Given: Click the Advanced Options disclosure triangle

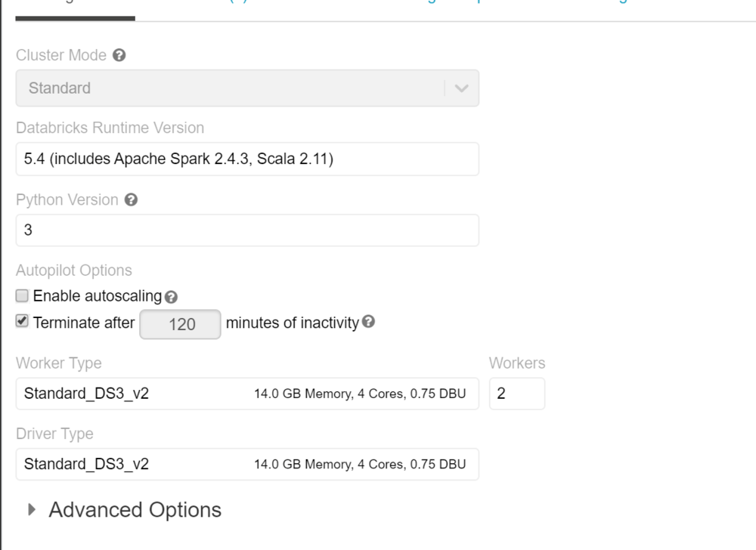Looking at the screenshot, I should [x=31, y=510].
